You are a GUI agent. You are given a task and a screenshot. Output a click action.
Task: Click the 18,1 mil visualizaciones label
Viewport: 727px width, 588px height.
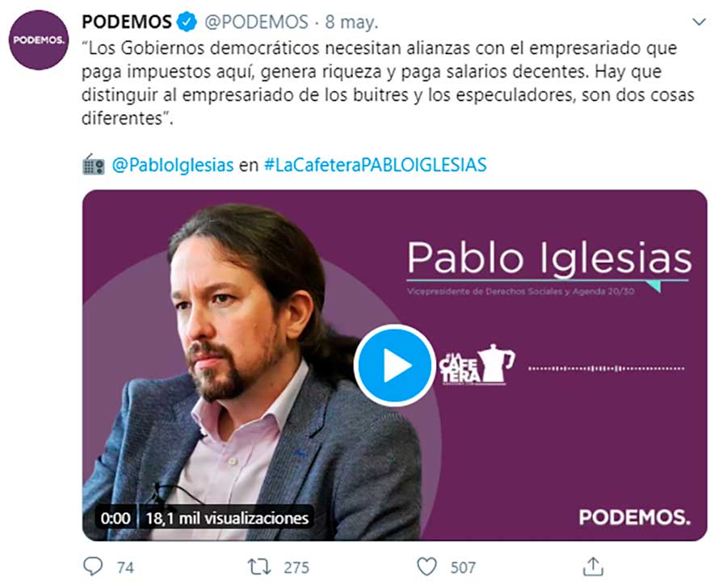pyautogui.click(x=227, y=518)
